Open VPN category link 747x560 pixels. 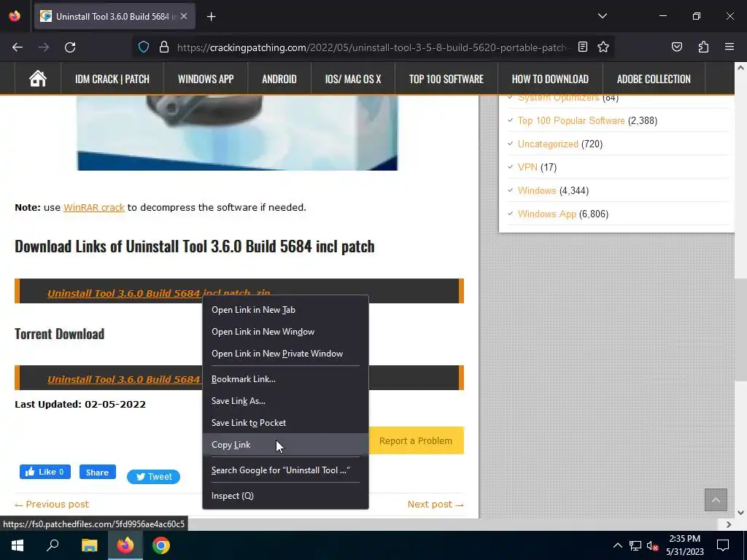527,167
